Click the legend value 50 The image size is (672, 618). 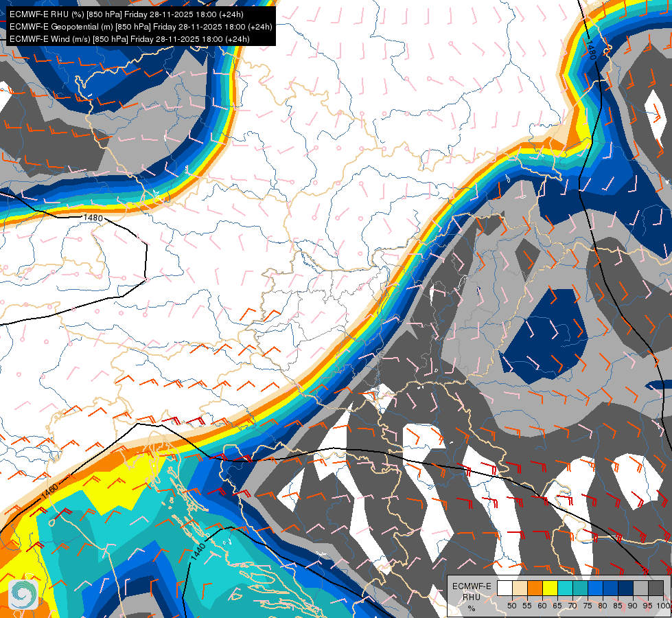coord(511,606)
